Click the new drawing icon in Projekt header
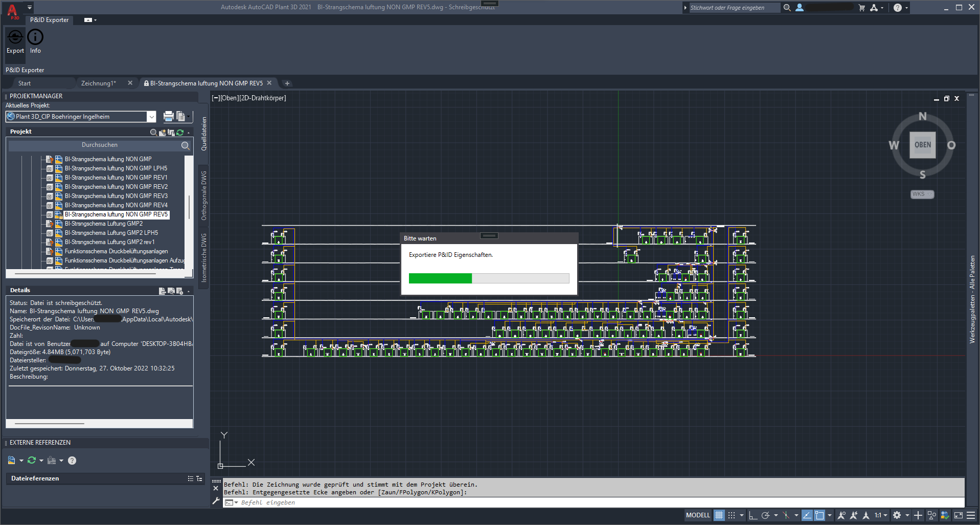Screen dimensions: 980x525 click(163, 133)
